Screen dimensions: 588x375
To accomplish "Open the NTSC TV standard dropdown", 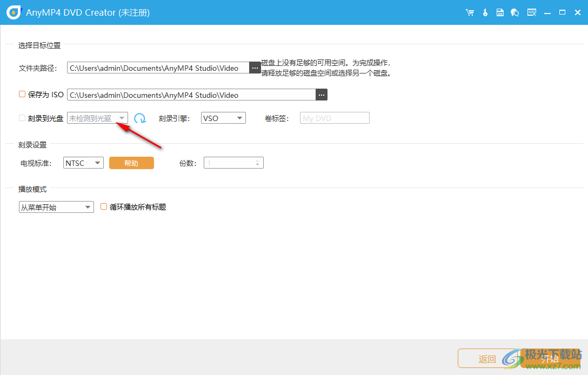I will tap(83, 163).
